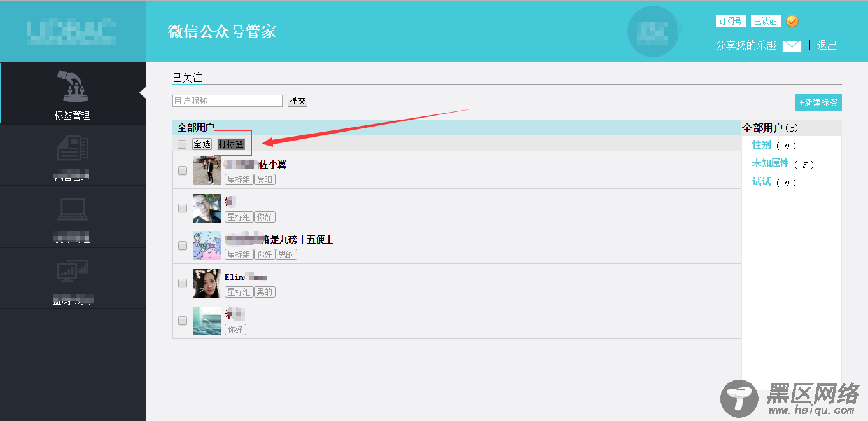
Task: Click the 微信公众号管家 title
Action: tap(222, 31)
